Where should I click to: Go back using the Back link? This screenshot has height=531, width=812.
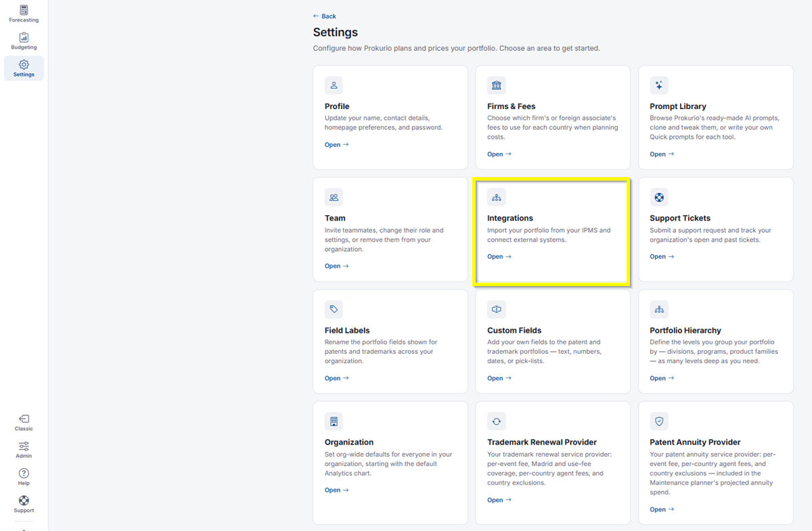(324, 16)
